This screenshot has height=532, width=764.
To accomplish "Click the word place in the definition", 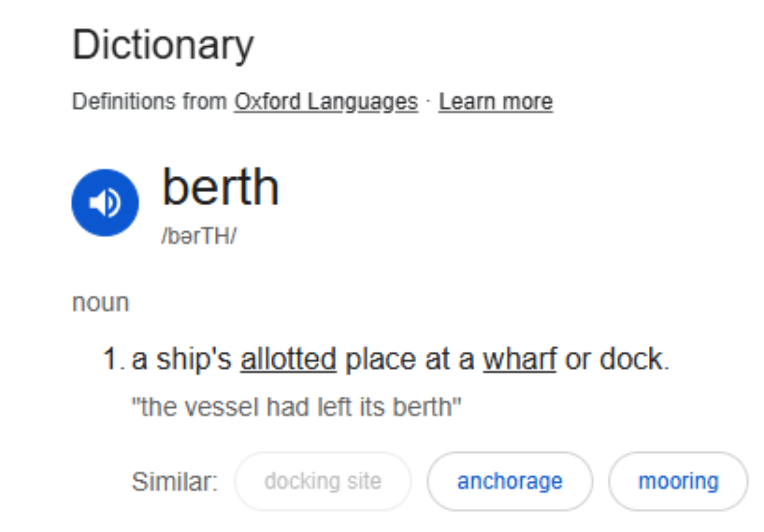I will [x=381, y=360].
